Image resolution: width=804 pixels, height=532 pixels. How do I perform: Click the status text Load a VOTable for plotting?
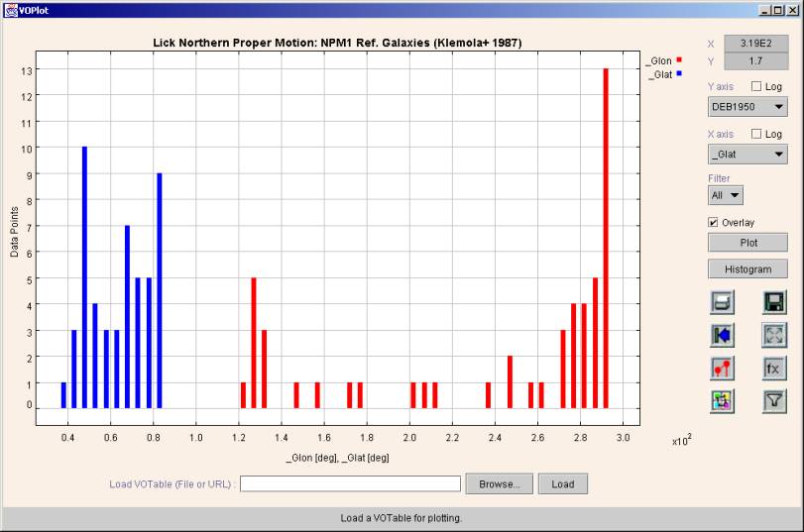(401, 518)
